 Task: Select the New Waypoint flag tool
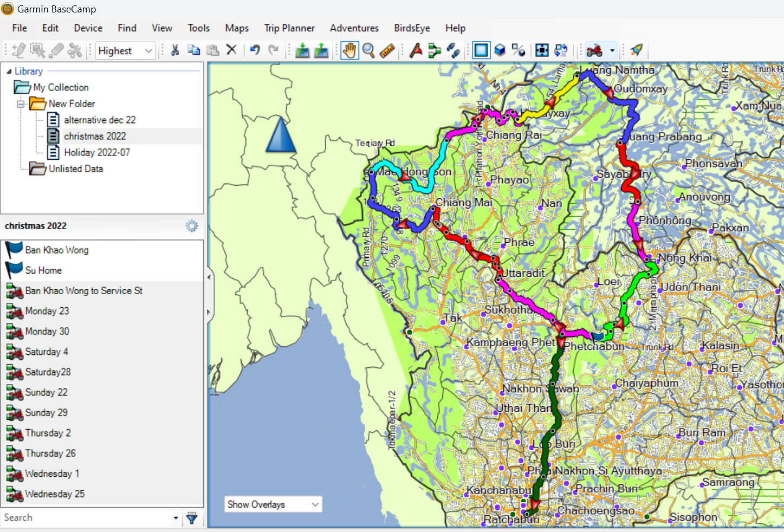pyautogui.click(x=416, y=50)
